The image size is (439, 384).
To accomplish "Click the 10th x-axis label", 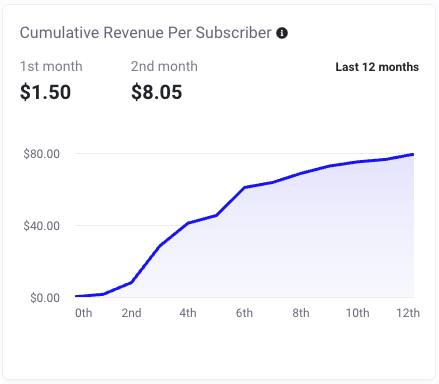I will tap(357, 313).
